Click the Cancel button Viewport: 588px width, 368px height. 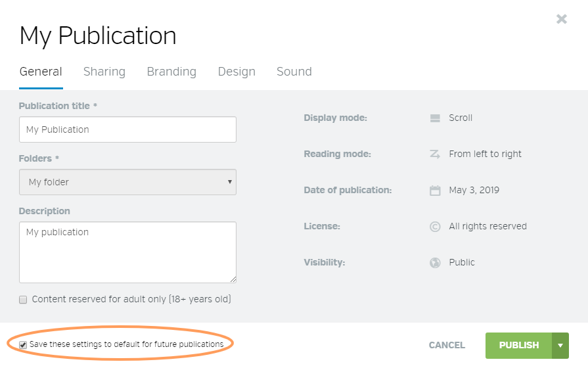(447, 345)
